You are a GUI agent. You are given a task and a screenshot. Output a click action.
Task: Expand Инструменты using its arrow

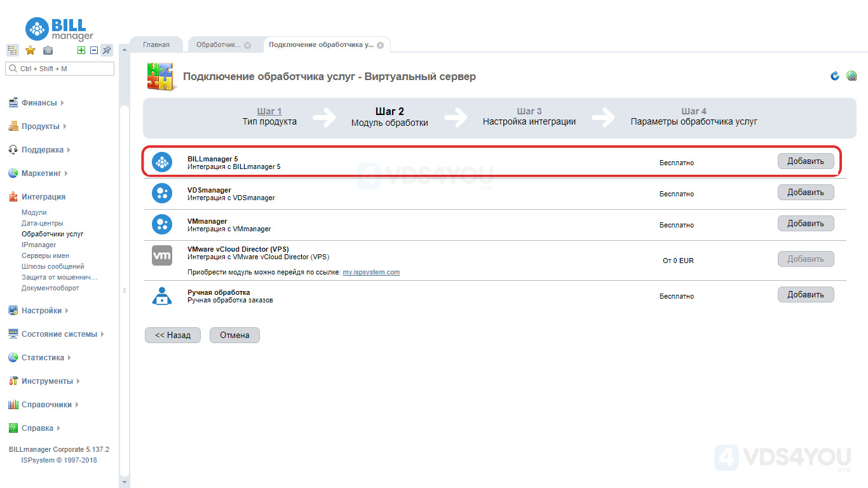[x=78, y=381]
